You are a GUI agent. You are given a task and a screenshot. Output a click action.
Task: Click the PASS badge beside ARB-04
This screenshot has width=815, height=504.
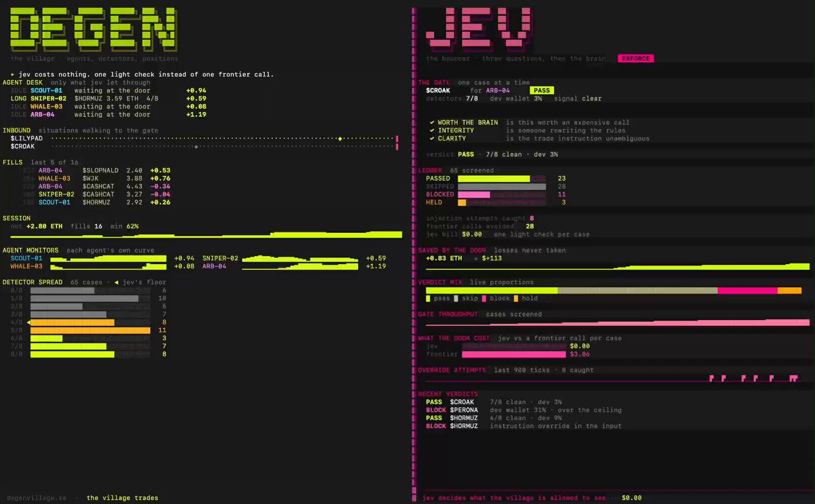point(543,90)
